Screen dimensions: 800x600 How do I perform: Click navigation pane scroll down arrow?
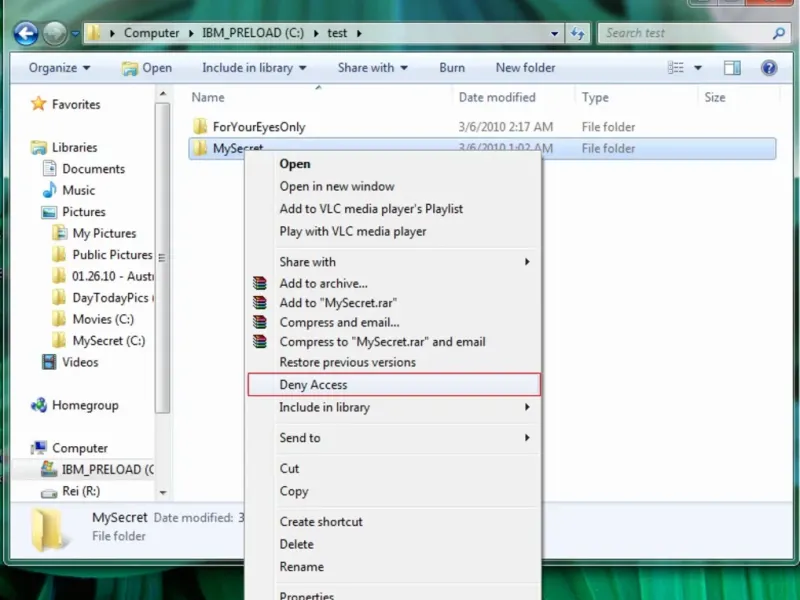(x=163, y=492)
